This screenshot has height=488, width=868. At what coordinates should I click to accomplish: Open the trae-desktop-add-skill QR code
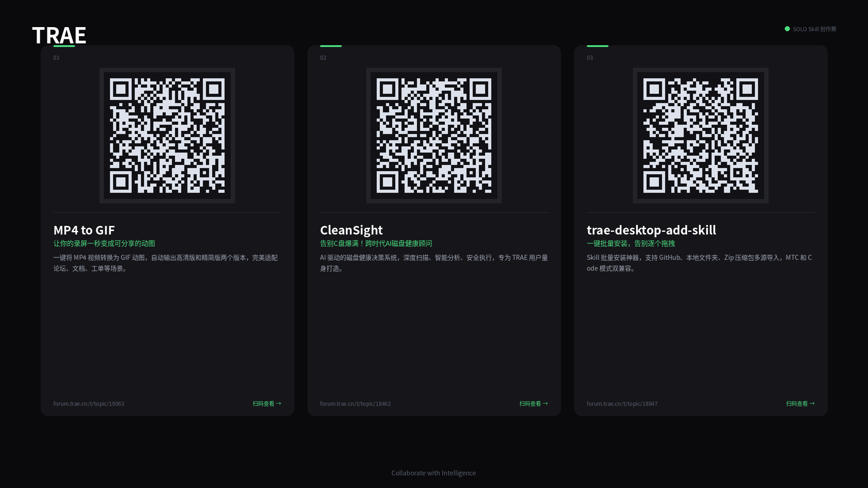click(701, 136)
